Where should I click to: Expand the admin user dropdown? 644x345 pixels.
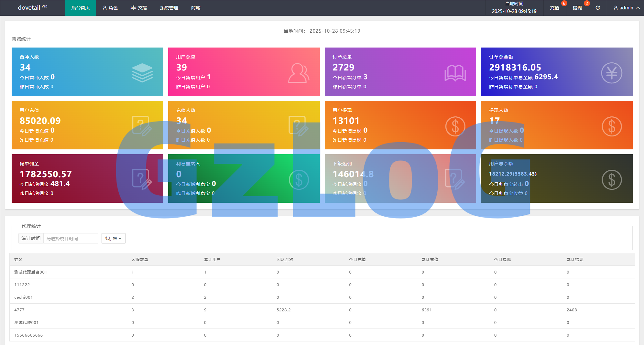pos(627,8)
